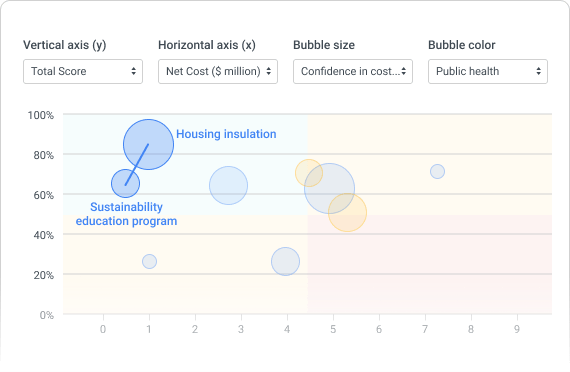Viewport: 570px width, 372px height.
Task: Select the small gray bubble at cost 1
Action: coord(149,261)
